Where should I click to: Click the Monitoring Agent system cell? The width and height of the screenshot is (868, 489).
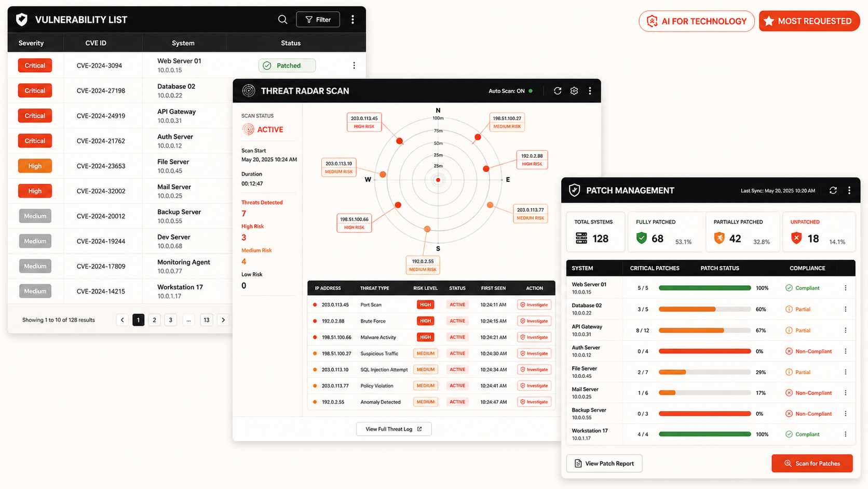[184, 267]
